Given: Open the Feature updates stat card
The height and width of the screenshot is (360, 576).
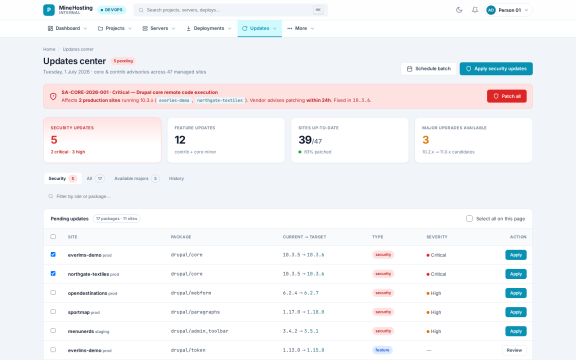Looking at the screenshot, I should (226, 140).
